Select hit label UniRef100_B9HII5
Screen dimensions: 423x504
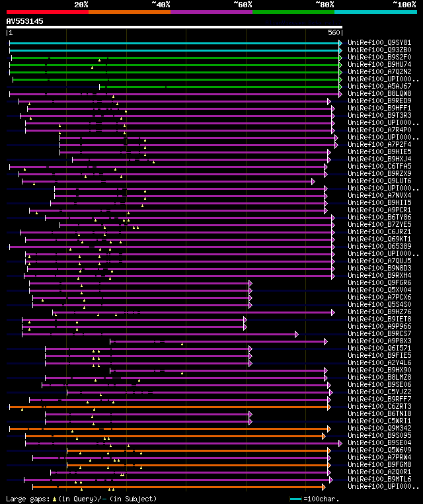click(379, 202)
